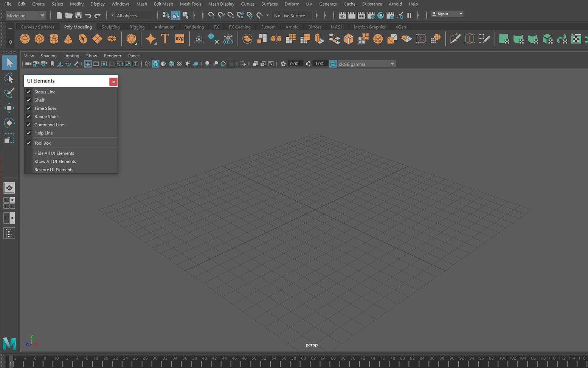The image size is (588, 368).
Task: Choose the Paint Selection tool
Action: 9,93
